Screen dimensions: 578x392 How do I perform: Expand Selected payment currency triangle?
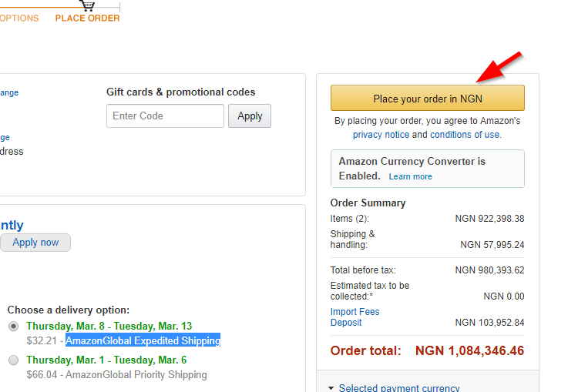click(x=331, y=388)
